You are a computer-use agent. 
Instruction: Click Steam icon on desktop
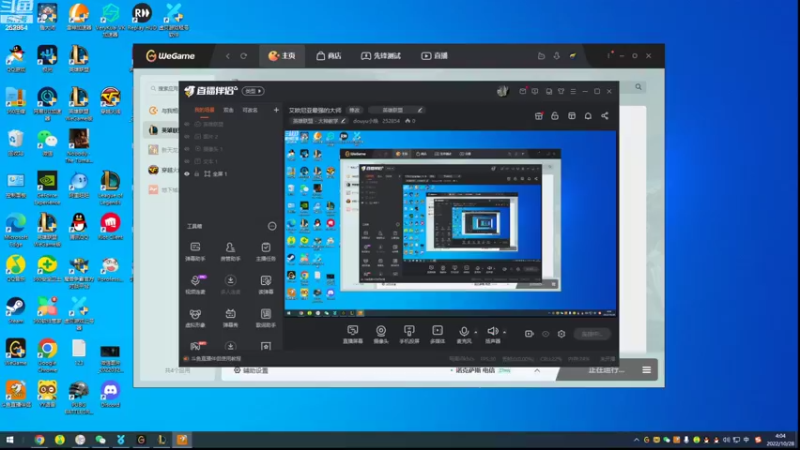(15, 310)
